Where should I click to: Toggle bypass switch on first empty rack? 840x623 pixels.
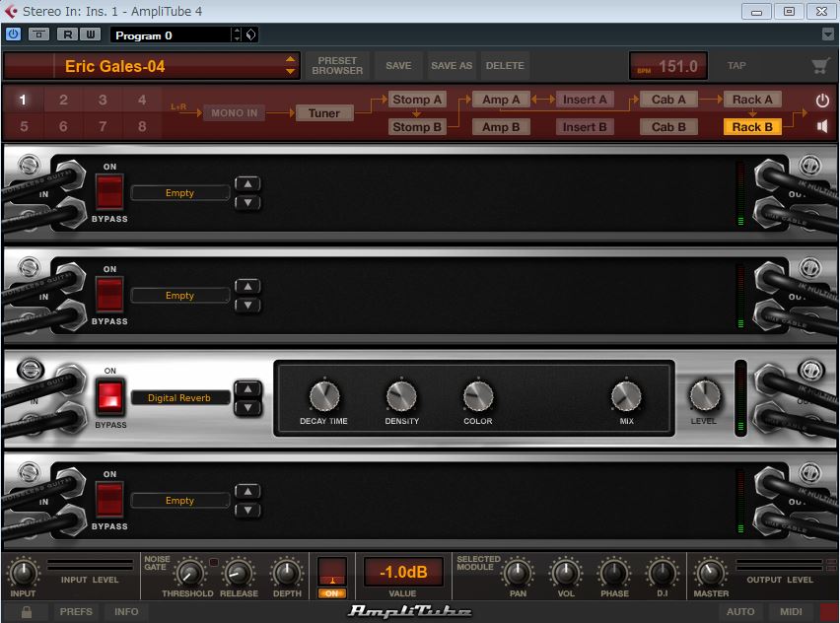(x=109, y=193)
